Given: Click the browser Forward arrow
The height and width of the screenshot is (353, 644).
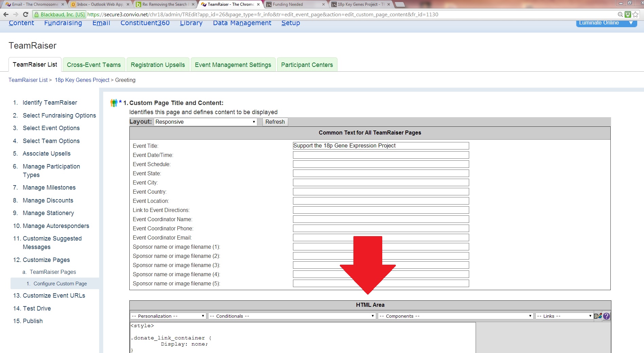Looking at the screenshot, I should click(16, 14).
